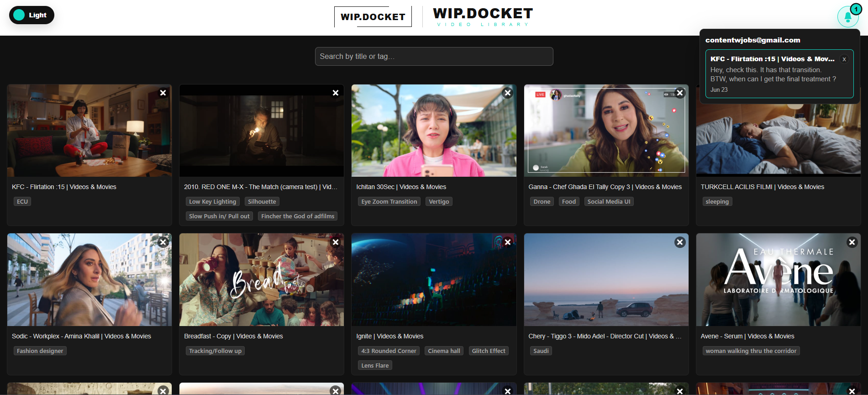Select the Fashion designer tag
The image size is (868, 395).
(40, 351)
